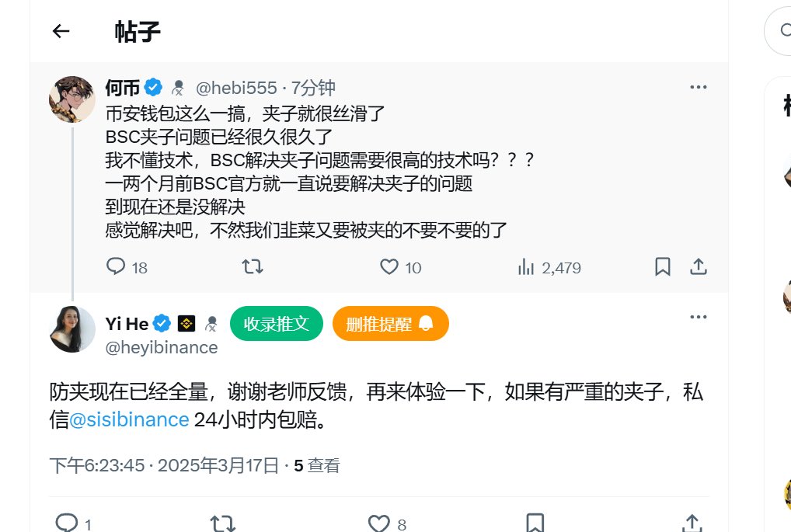Click the 删推提醒 orange button
The height and width of the screenshot is (532, 791).
391,323
